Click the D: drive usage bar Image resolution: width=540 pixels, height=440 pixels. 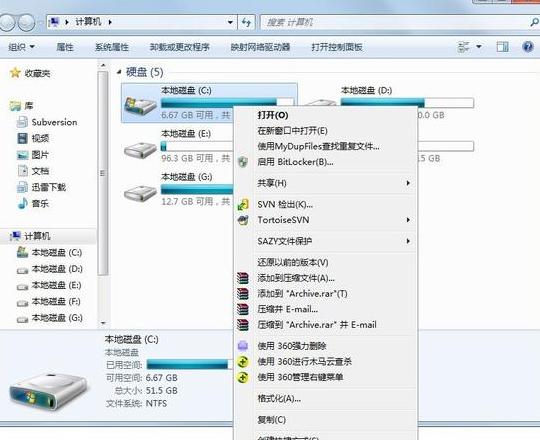pos(407,103)
